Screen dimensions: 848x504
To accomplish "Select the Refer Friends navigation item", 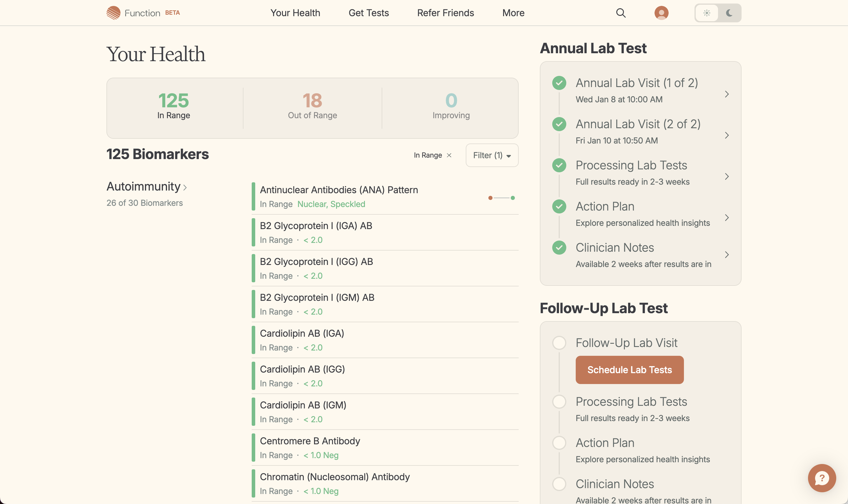I will (445, 13).
